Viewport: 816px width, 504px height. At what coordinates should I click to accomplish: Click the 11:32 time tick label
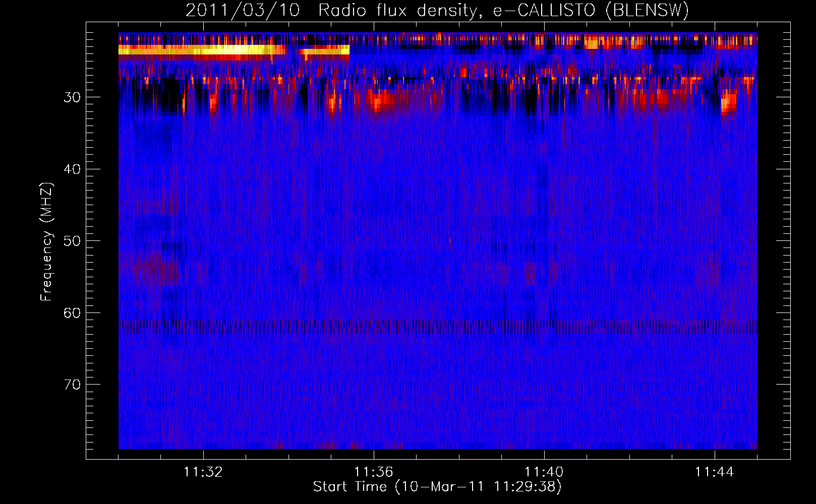[x=203, y=472]
